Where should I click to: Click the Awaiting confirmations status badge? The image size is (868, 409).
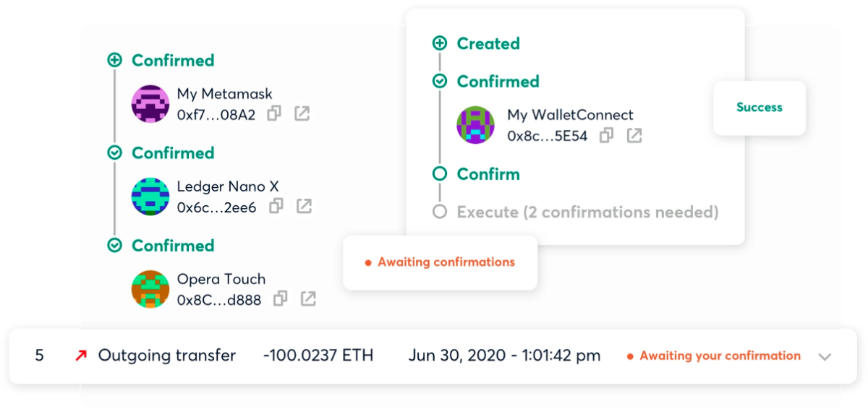point(440,262)
